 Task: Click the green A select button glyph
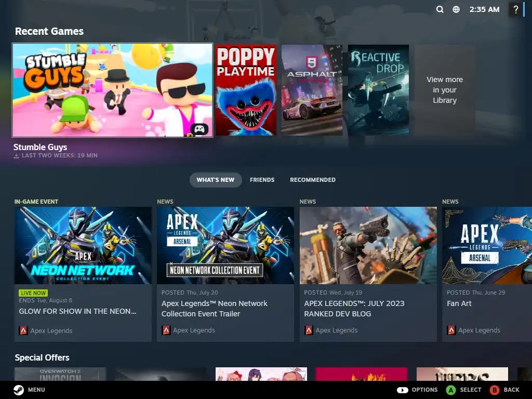[451, 390]
